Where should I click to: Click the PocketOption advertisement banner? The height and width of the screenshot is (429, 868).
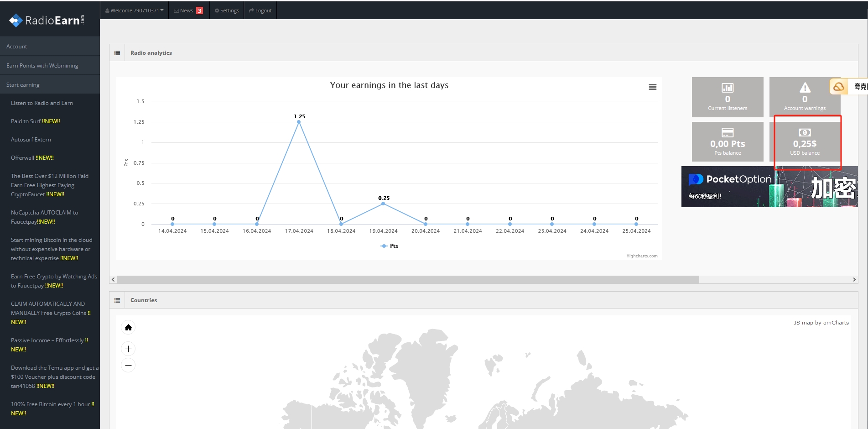[x=769, y=187]
